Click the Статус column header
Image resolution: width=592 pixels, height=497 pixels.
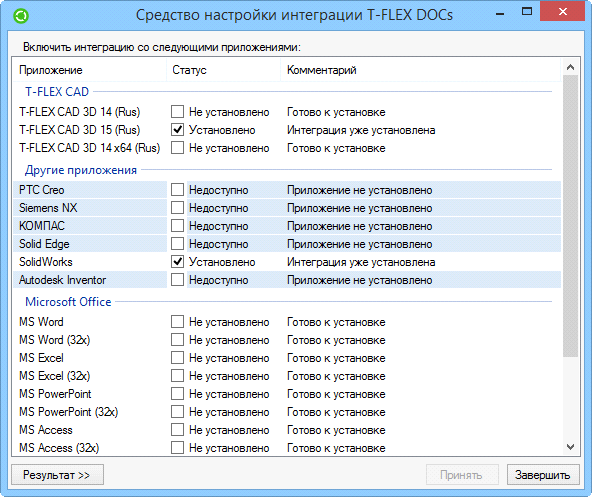pyautogui.click(x=224, y=70)
